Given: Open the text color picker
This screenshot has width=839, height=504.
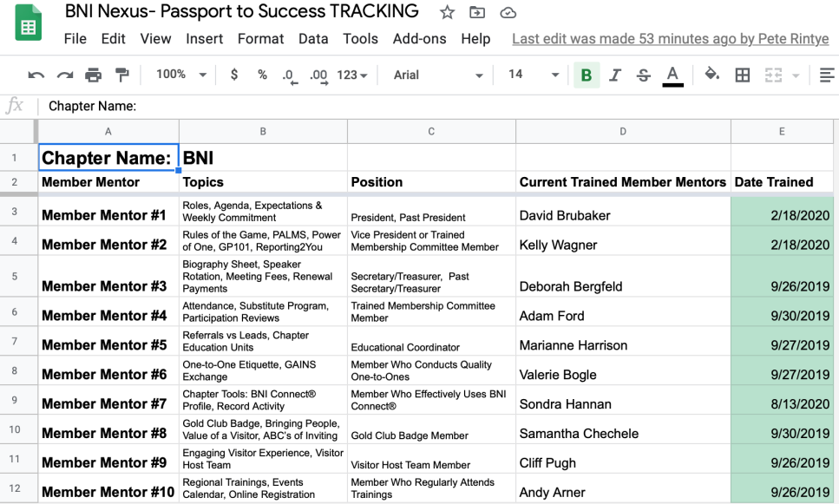Looking at the screenshot, I should [672, 75].
